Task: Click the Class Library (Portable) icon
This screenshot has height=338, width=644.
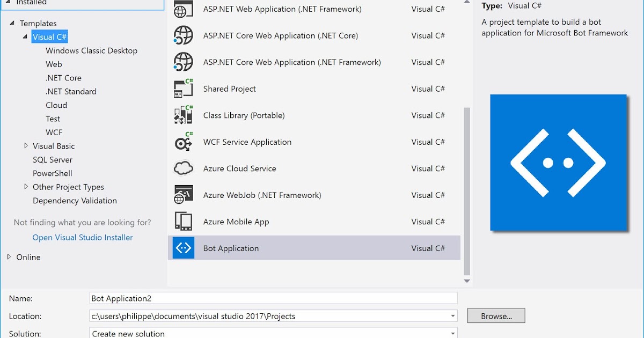Action: 183,115
